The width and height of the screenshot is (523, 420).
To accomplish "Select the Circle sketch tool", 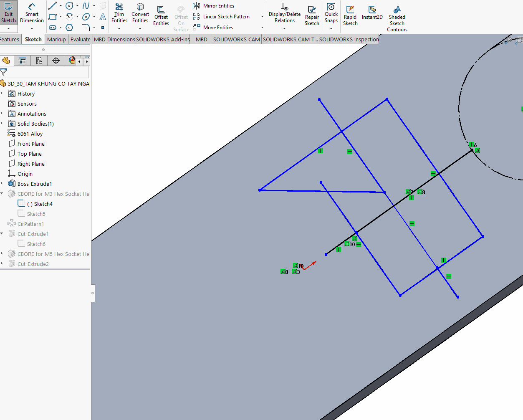I will pyautogui.click(x=69, y=6).
